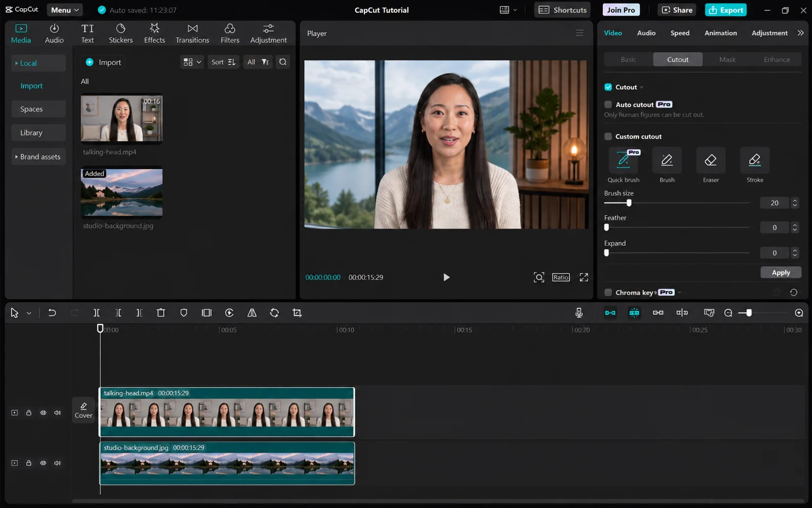Open the Effects tab
This screenshot has height=508, width=812.
pos(155,33)
